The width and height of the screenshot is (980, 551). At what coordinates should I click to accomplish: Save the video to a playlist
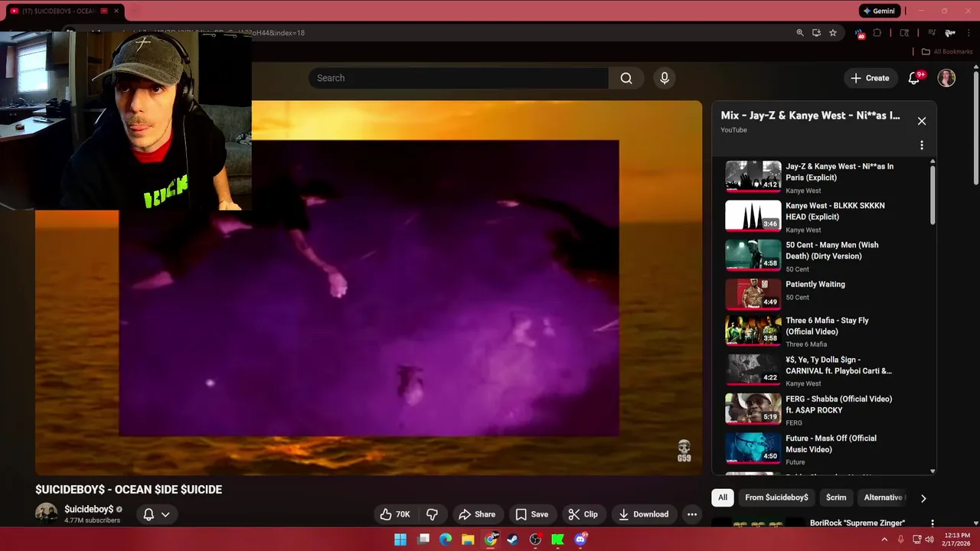[531, 514]
